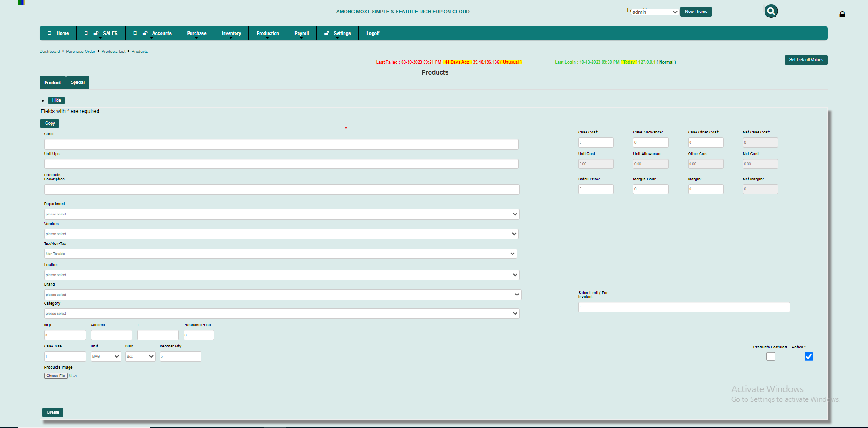
Task: Open the Inventory menu
Action: point(231,33)
